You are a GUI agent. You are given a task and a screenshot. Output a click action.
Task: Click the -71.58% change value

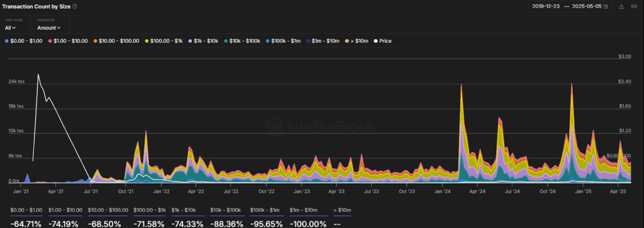point(148,224)
